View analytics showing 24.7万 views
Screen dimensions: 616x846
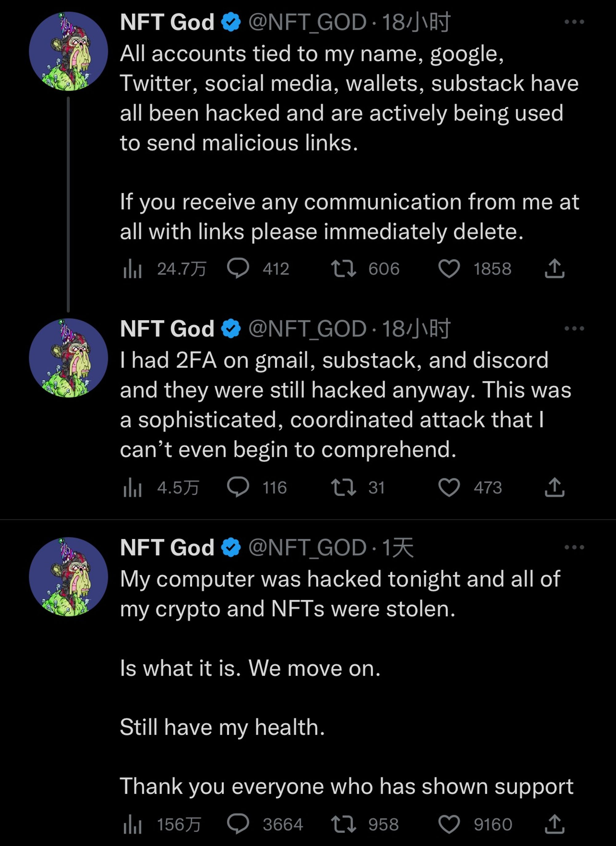pos(132,269)
